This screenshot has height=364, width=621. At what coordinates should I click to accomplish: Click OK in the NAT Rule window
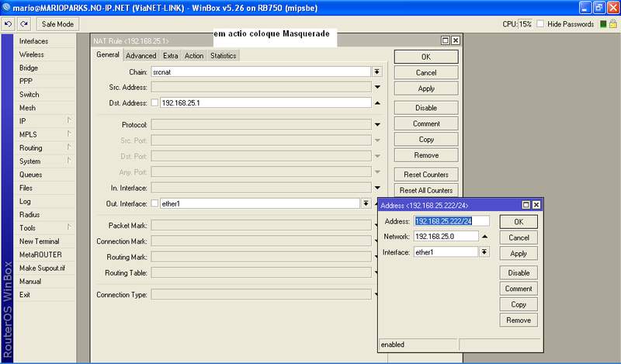pos(426,57)
